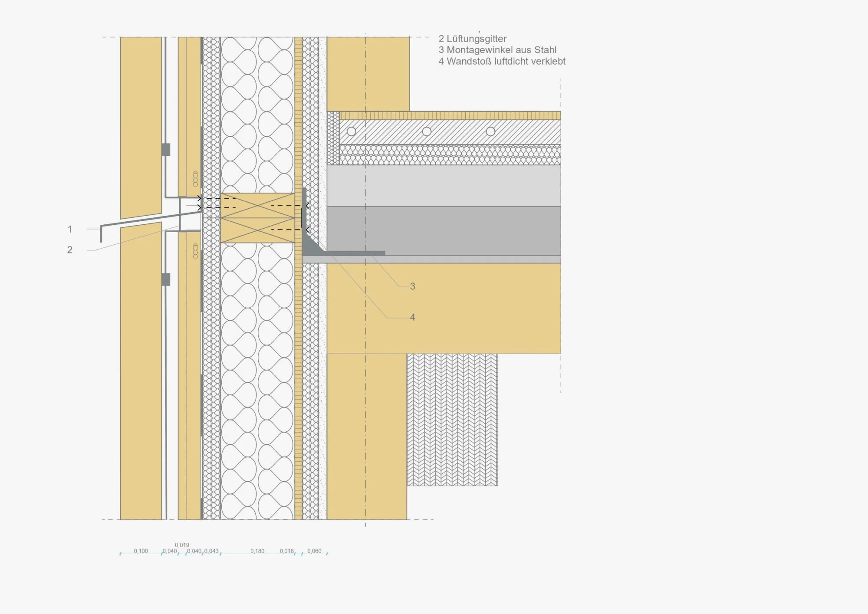Click the dimension value "0,043"
868x614 pixels.
[x=212, y=551]
